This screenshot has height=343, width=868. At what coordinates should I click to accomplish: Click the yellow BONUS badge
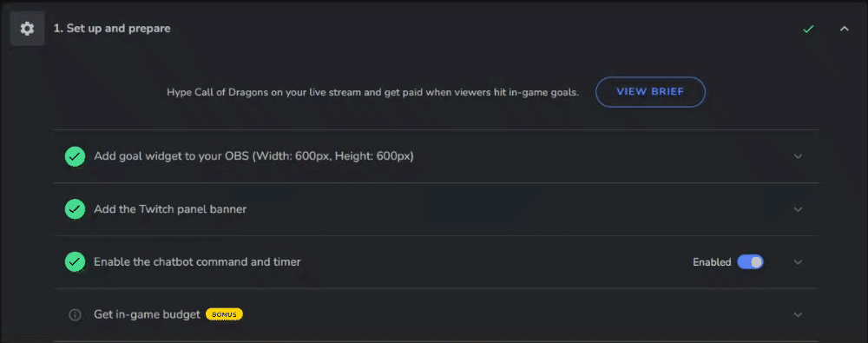[224, 314]
